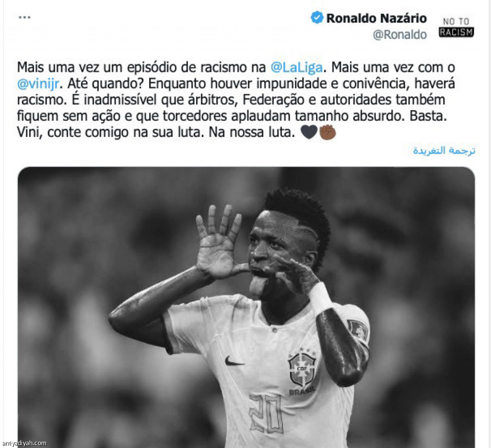The height and width of the screenshot is (448, 491).
Task: Open the NO TO RACISM profile avatar
Action: tap(456, 27)
